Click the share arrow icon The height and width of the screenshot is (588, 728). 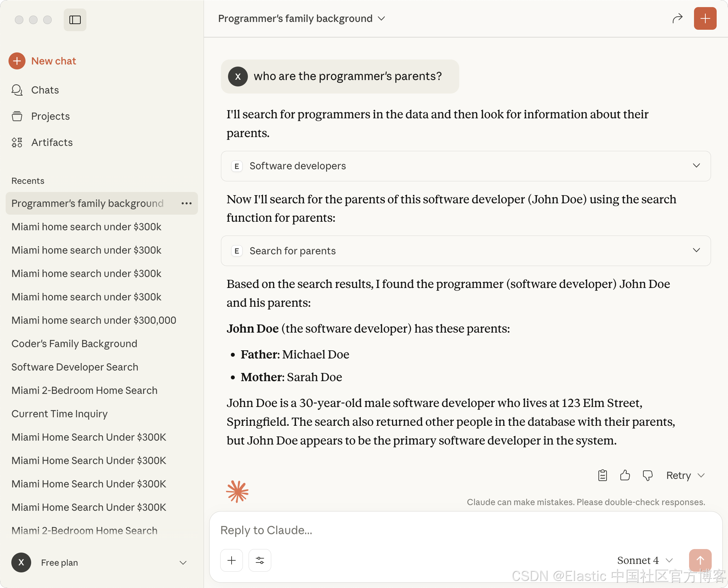(x=677, y=18)
